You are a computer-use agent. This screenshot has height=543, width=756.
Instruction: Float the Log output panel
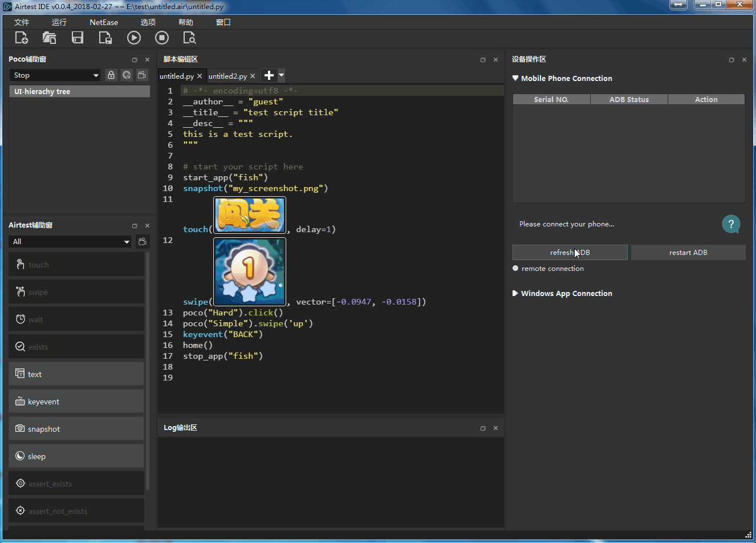(483, 428)
